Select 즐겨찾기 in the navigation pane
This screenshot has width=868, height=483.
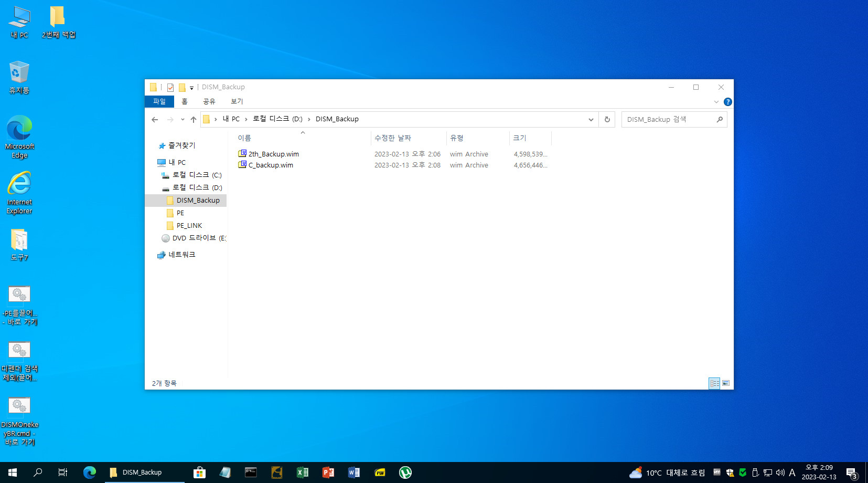pyautogui.click(x=181, y=145)
